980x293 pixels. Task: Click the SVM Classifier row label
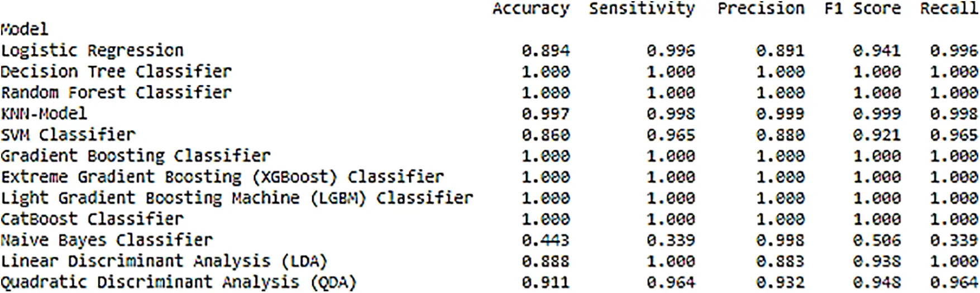coord(68,135)
